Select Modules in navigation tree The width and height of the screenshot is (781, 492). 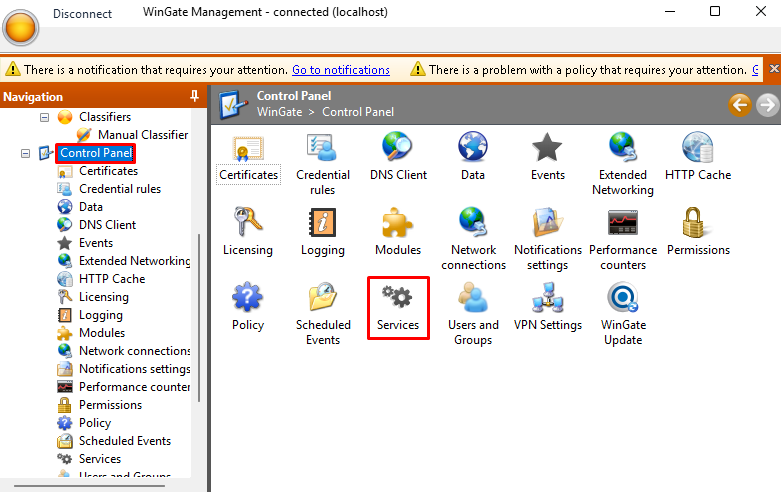coord(102,333)
